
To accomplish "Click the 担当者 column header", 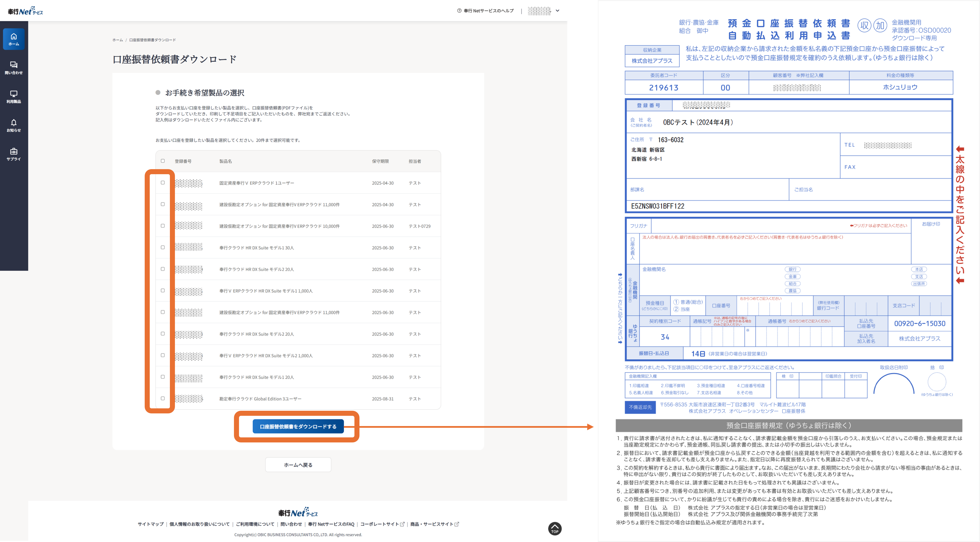I will point(415,161).
